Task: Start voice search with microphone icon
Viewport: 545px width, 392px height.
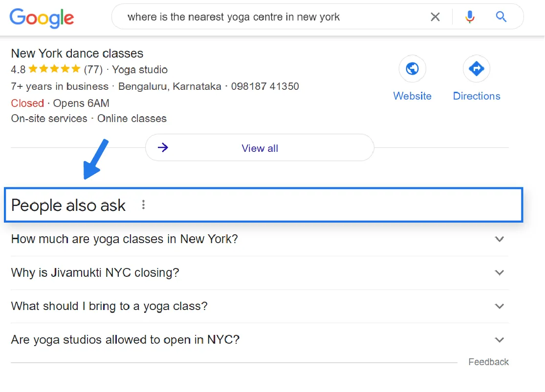Action: [470, 17]
